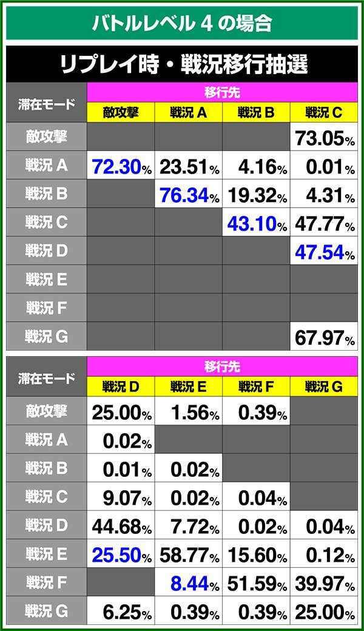The image size is (364, 631).
Task: Select the 戦況 G yellow column header
Action: pos(324,386)
